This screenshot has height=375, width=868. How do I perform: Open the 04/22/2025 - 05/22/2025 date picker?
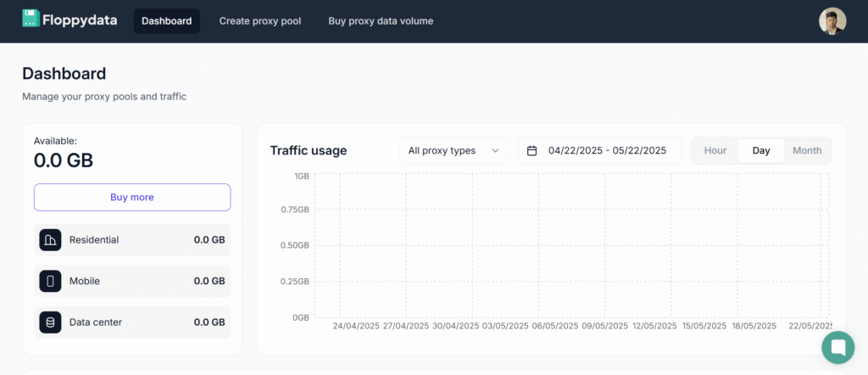(600, 151)
